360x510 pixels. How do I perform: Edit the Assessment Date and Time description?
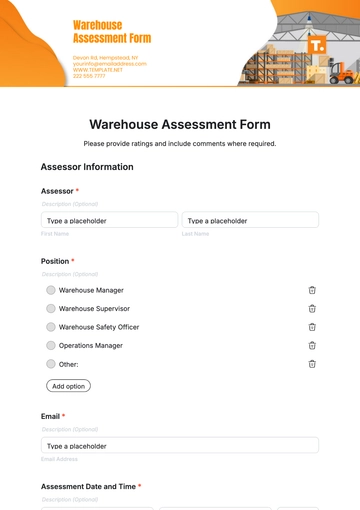click(x=70, y=500)
